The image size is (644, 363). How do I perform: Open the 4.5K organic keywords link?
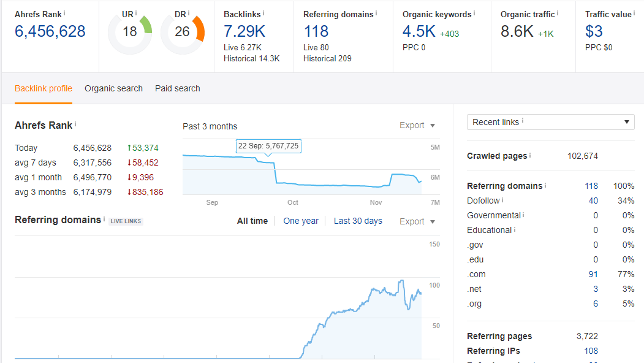[x=419, y=31]
